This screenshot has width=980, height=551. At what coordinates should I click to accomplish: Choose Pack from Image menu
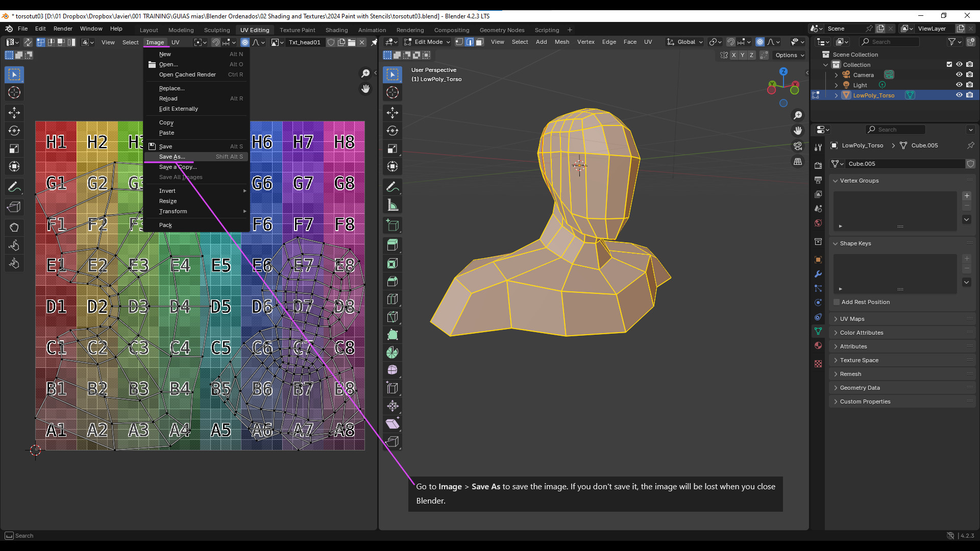(197, 225)
